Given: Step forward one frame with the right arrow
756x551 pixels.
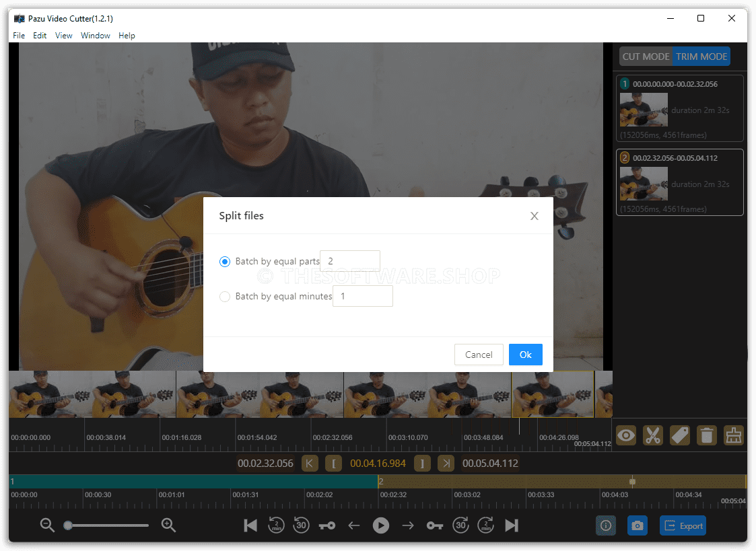Looking at the screenshot, I should (x=408, y=525).
